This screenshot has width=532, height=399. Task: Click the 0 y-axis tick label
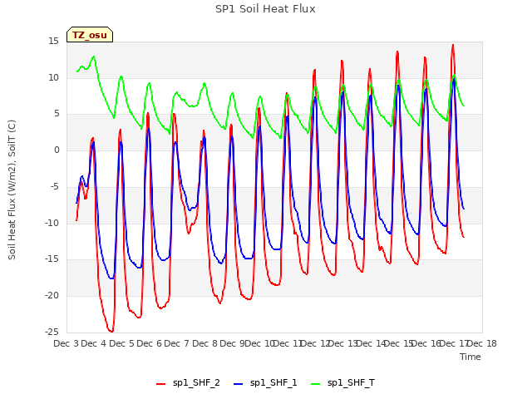tap(57, 150)
